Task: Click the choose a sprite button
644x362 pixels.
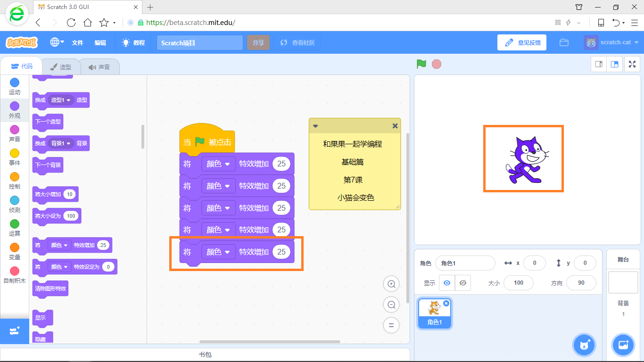Action: coord(585,345)
